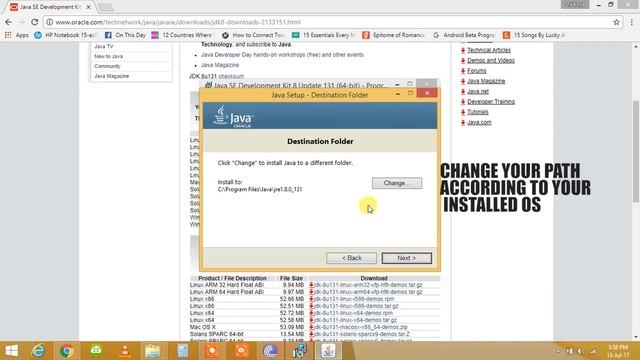Click the taskbar clock showing time and date
The width and height of the screenshot is (640, 360).
pyautogui.click(x=618, y=351)
